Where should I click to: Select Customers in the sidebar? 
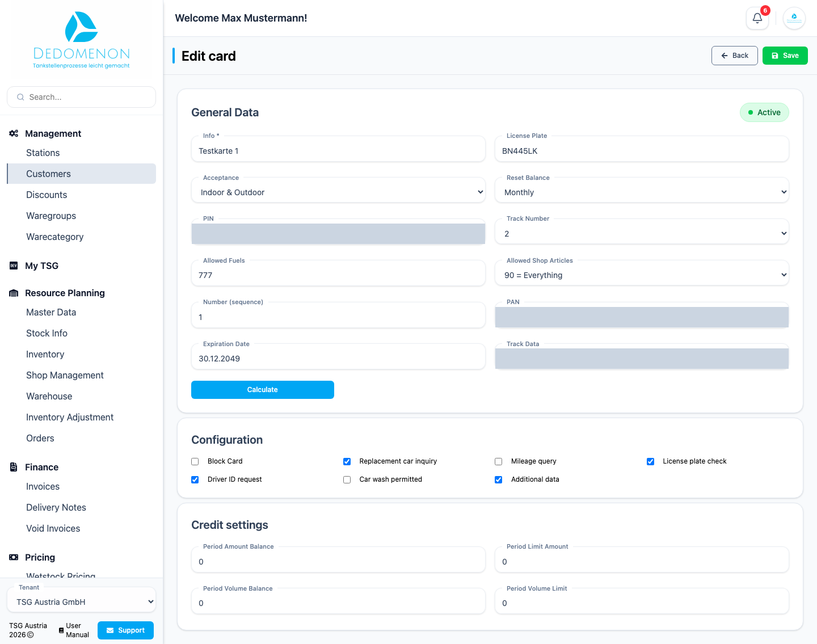[81, 174]
